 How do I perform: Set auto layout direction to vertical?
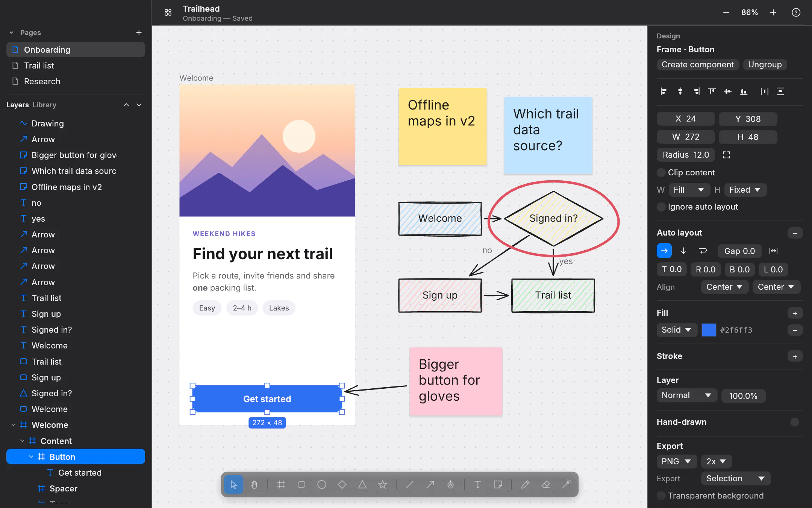[x=683, y=251]
